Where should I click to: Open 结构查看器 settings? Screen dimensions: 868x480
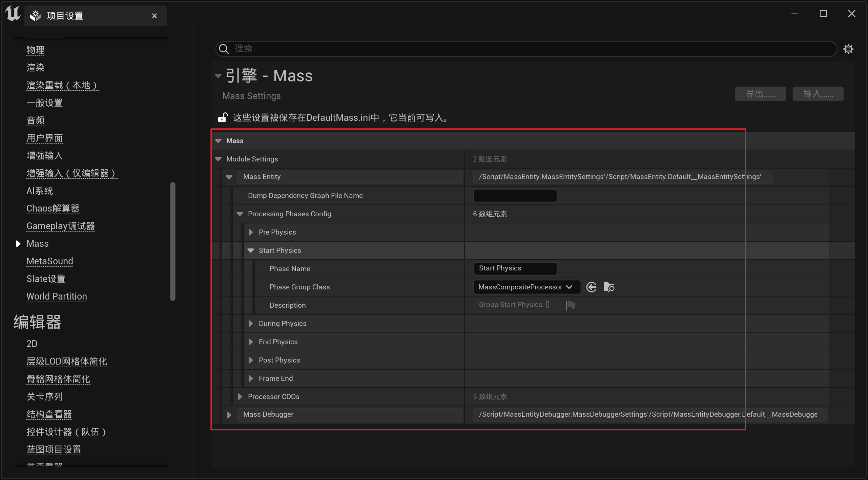[49, 414]
